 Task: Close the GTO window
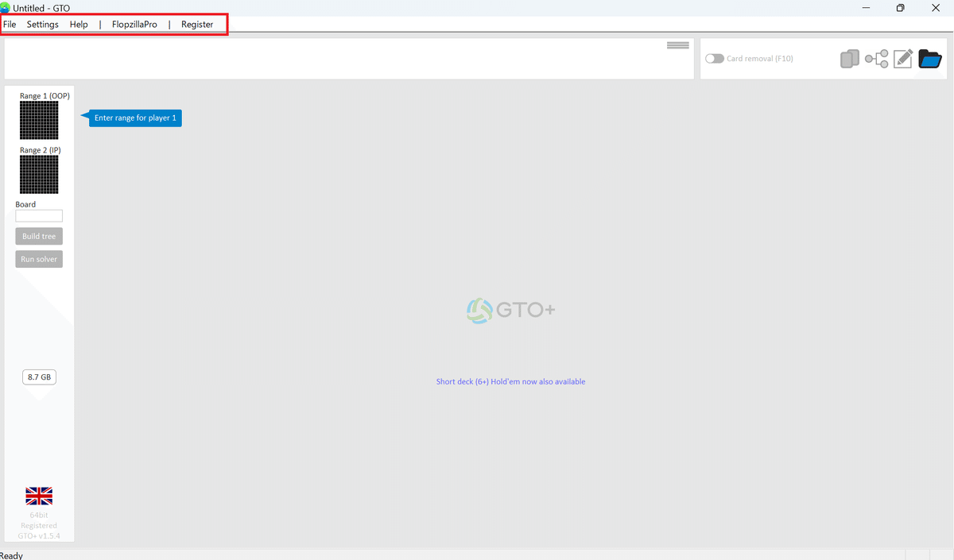point(936,8)
